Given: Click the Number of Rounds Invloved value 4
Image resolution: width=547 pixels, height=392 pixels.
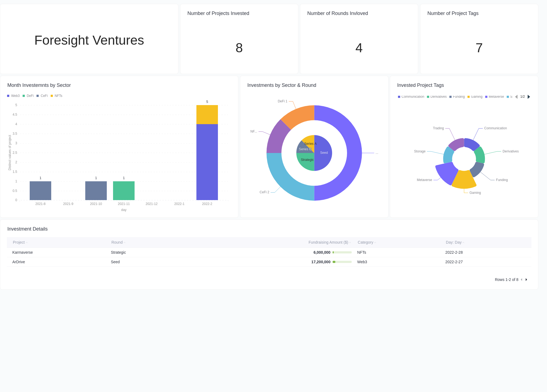Looking at the screenshot, I should coord(359,48).
